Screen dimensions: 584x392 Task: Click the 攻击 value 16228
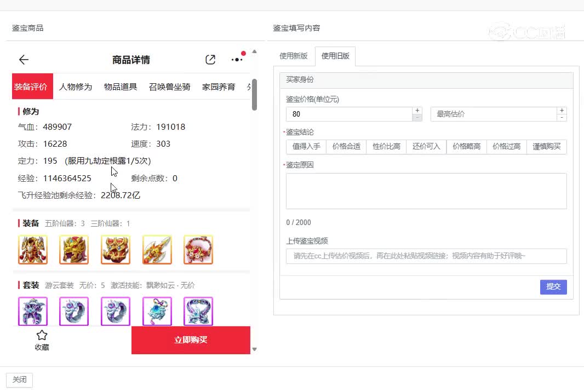(x=55, y=144)
